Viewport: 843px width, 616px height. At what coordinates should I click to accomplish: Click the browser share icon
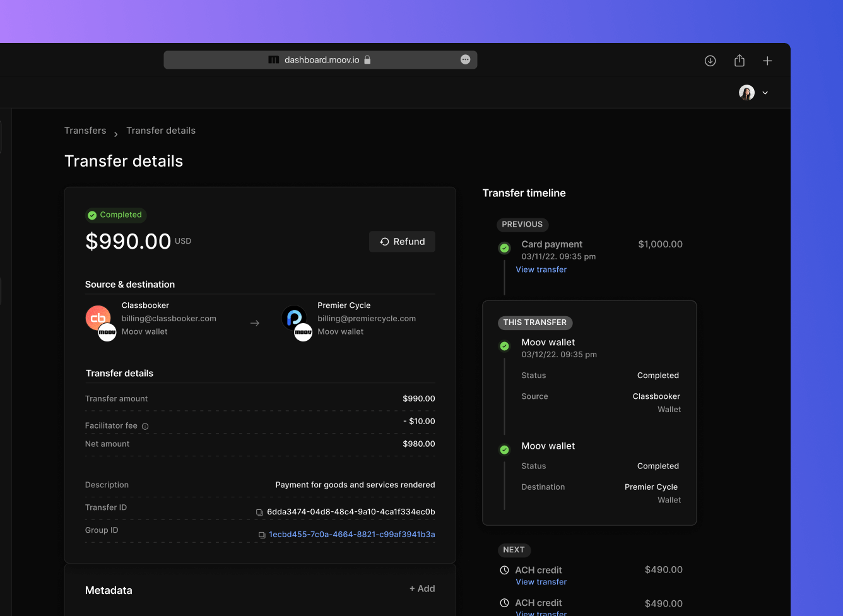(x=739, y=61)
